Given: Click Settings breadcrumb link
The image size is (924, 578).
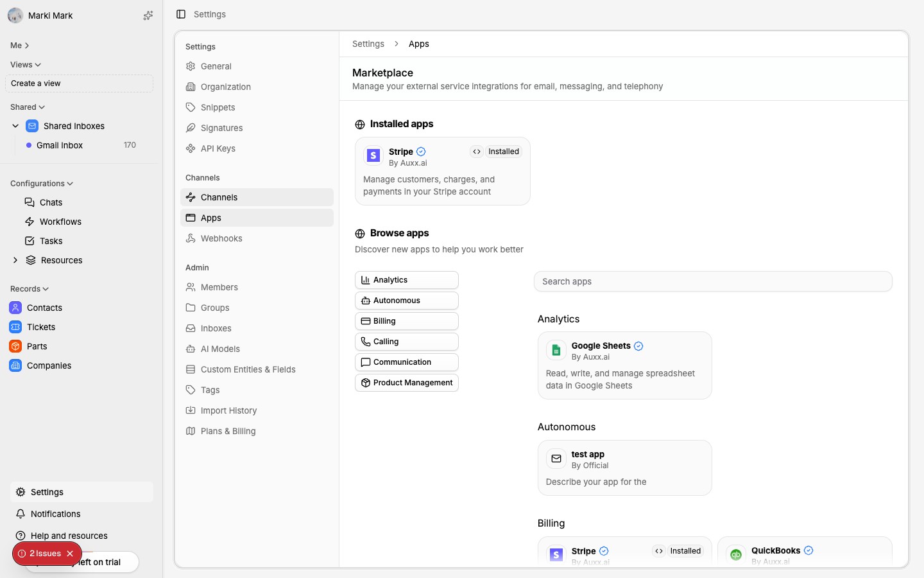Looking at the screenshot, I should click(368, 44).
